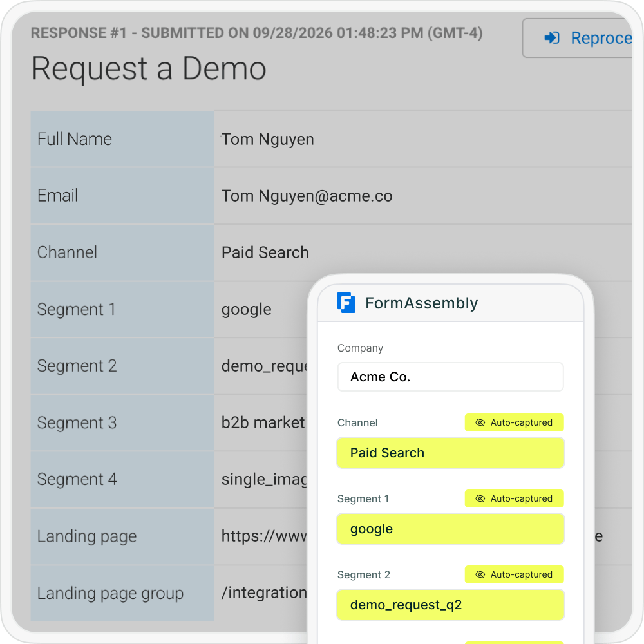Image resolution: width=644 pixels, height=644 pixels.
Task: Click the Paid Search value in table
Action: coord(265,252)
